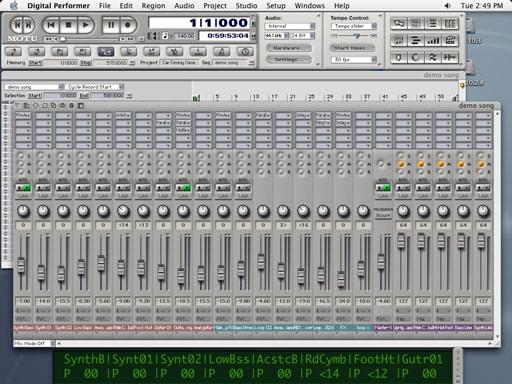Click the three-lines icon in window grid top row
Image resolution: width=512 pixels, height=384 pixels.
point(433,23)
